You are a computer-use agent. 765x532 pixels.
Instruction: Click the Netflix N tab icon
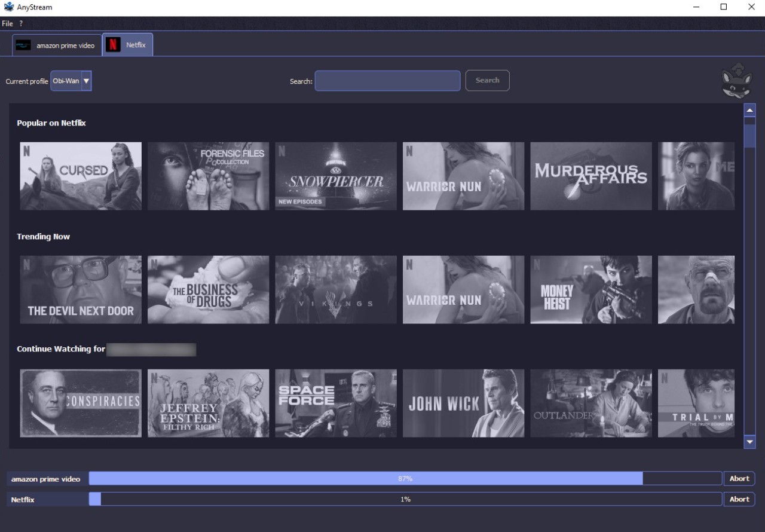[x=113, y=45]
